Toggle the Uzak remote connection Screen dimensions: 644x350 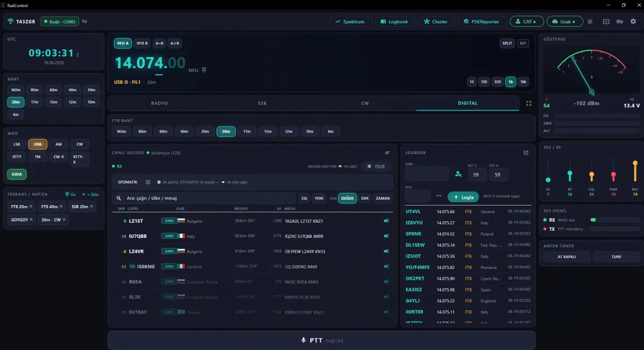[565, 21]
